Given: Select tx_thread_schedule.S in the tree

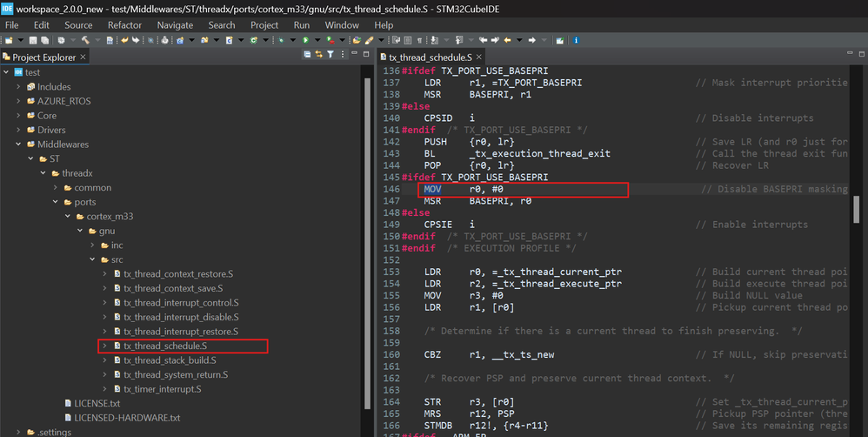Looking at the screenshot, I should (165, 346).
